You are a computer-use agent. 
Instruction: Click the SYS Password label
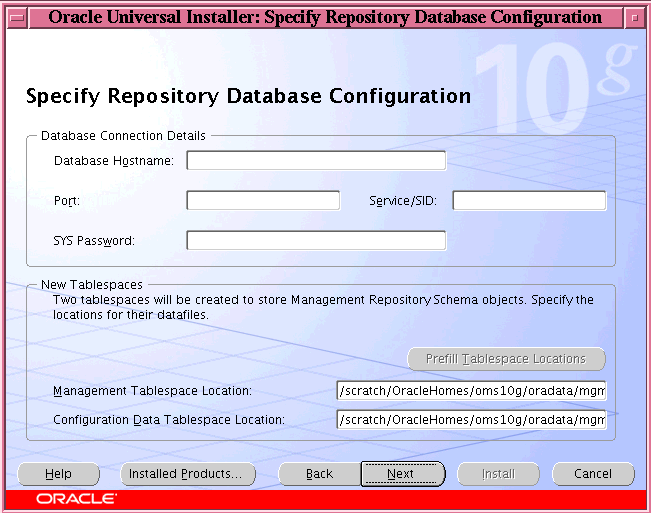94,241
